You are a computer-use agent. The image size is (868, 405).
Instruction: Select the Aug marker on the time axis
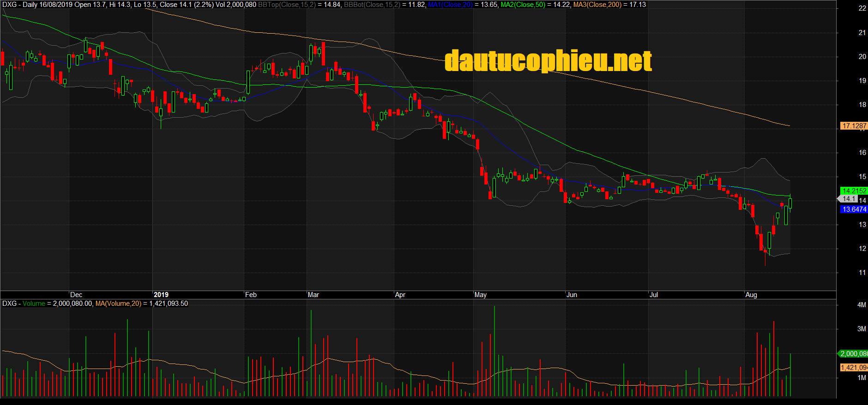click(x=751, y=295)
